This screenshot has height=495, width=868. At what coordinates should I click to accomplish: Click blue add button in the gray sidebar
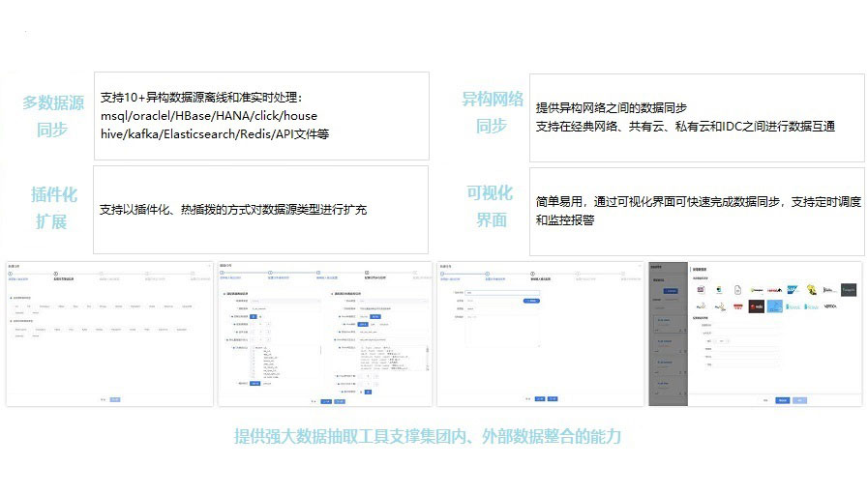pyautogui.click(x=671, y=291)
